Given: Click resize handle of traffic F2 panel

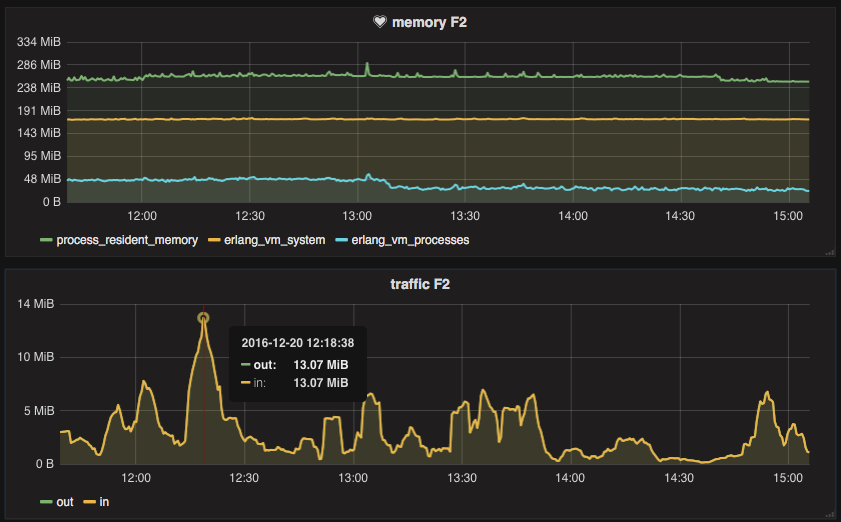Looking at the screenshot, I should click(x=829, y=514).
